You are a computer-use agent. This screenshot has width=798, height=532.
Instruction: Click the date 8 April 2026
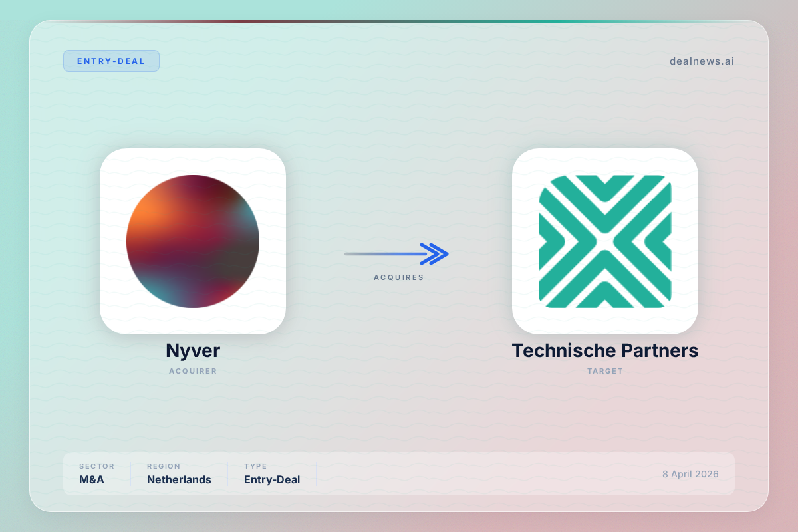point(690,474)
